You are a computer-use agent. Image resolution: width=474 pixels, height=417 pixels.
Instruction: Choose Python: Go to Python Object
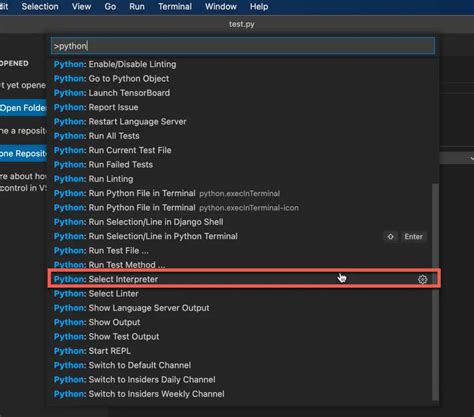243,79
